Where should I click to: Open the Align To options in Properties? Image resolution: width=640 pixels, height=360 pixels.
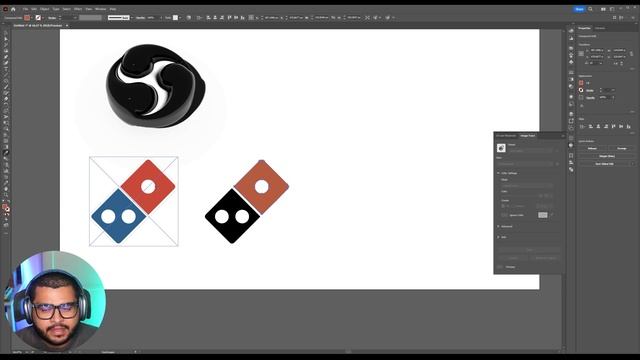(x=582, y=127)
